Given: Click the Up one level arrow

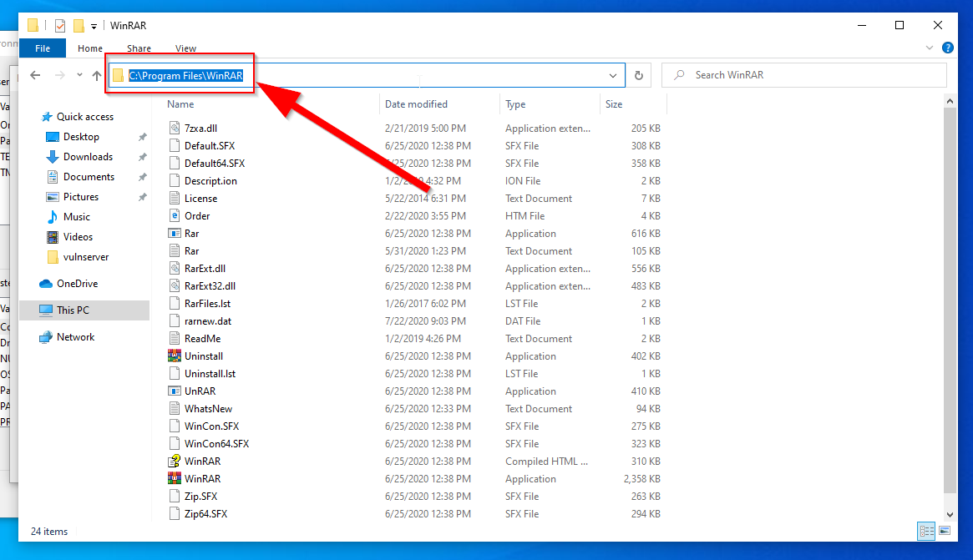Looking at the screenshot, I should pyautogui.click(x=97, y=75).
